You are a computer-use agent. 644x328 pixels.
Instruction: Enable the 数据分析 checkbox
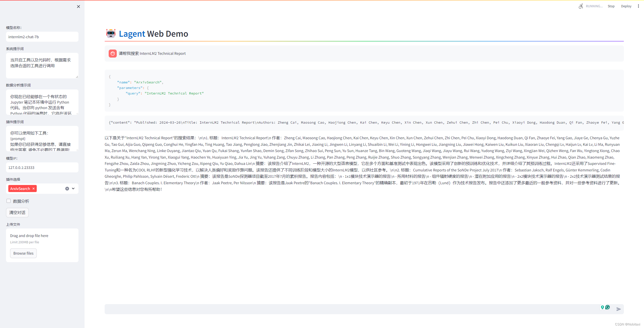pos(9,201)
